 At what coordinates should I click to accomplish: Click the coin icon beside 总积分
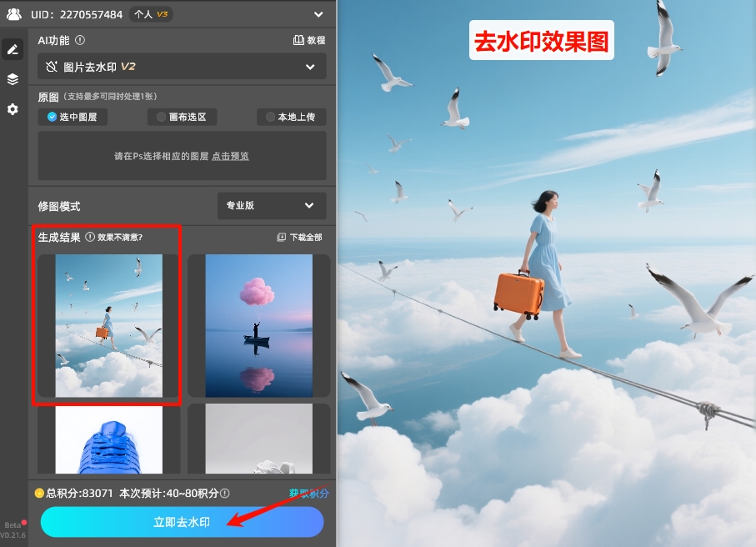pyautogui.click(x=38, y=494)
